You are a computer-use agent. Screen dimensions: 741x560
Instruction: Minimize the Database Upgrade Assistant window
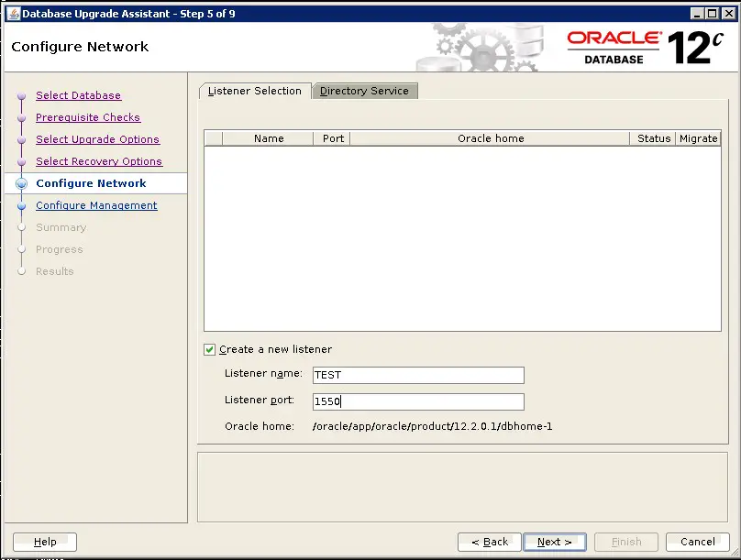coord(697,14)
